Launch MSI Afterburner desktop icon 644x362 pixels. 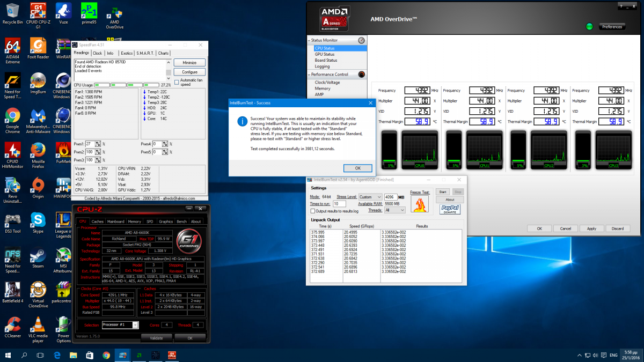(63, 260)
